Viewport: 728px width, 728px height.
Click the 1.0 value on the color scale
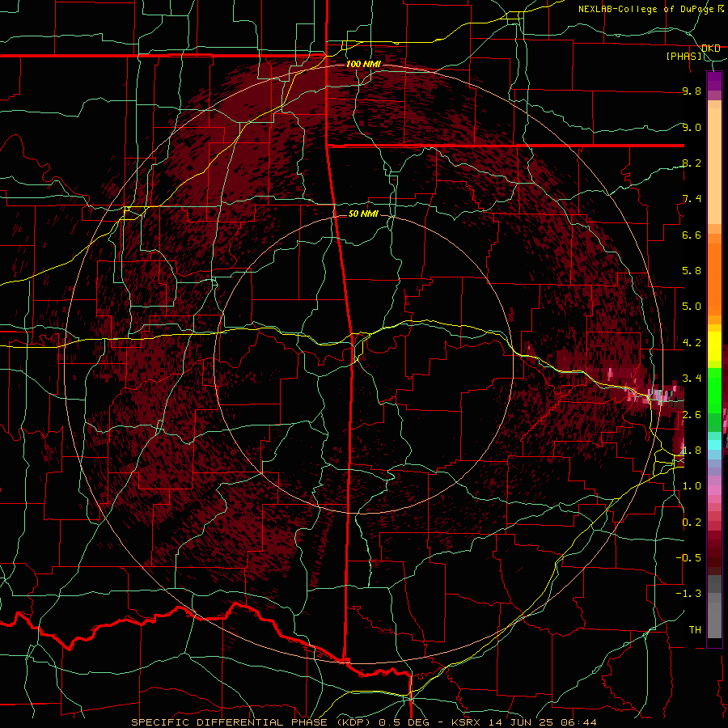click(692, 486)
